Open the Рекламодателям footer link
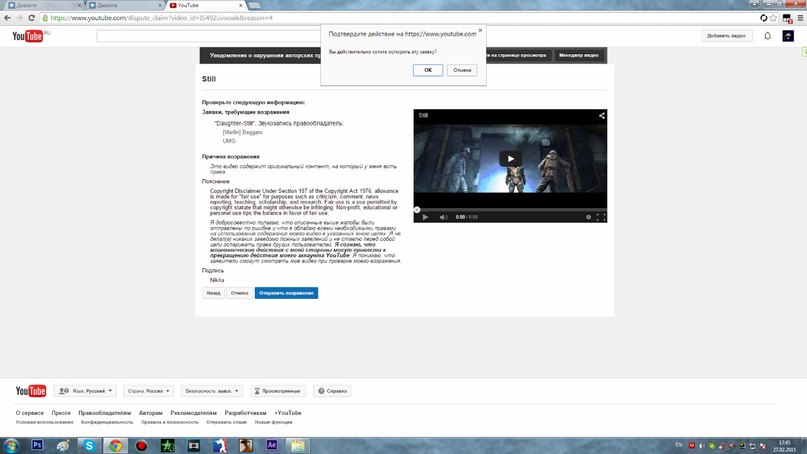 (194, 413)
